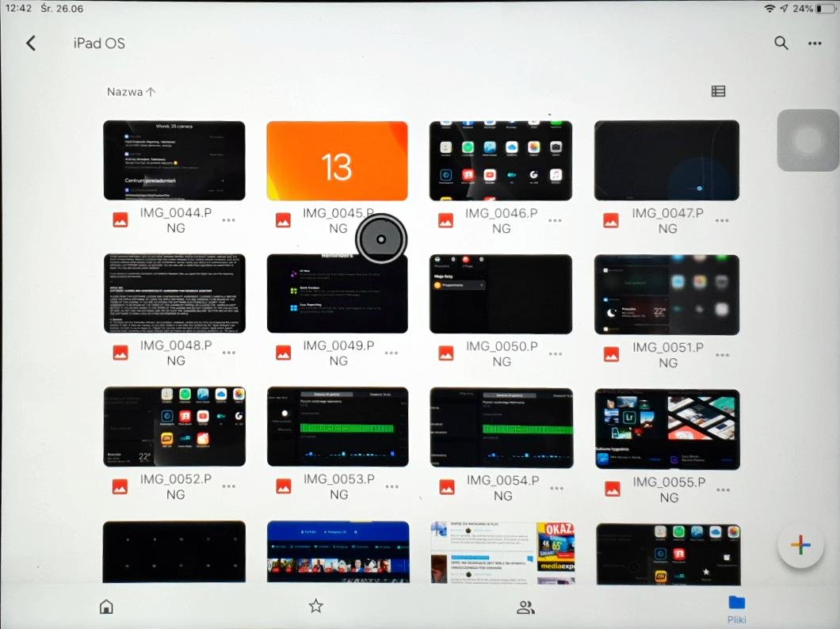Open the IMG_0049 Reminders thumbnail

click(338, 294)
